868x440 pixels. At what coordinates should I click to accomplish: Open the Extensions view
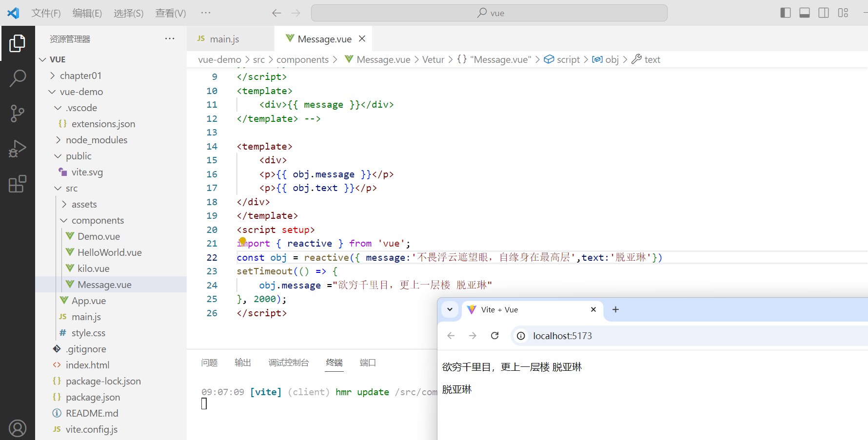tap(18, 184)
